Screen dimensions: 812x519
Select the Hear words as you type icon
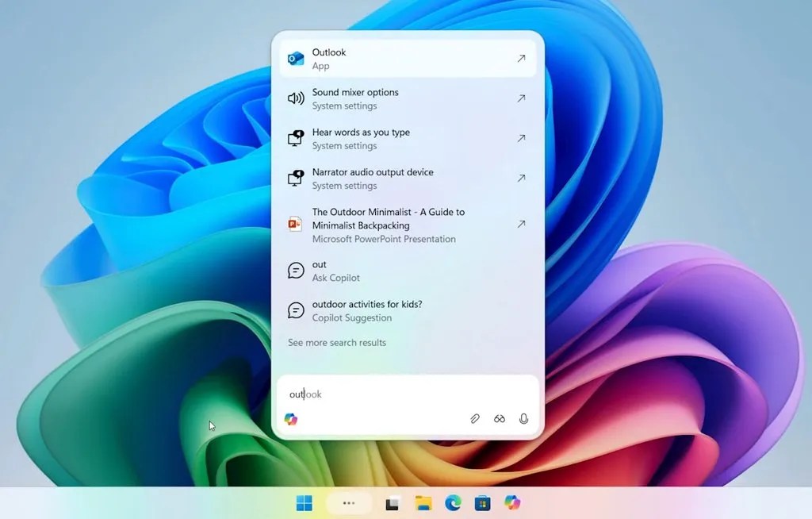[295, 138]
